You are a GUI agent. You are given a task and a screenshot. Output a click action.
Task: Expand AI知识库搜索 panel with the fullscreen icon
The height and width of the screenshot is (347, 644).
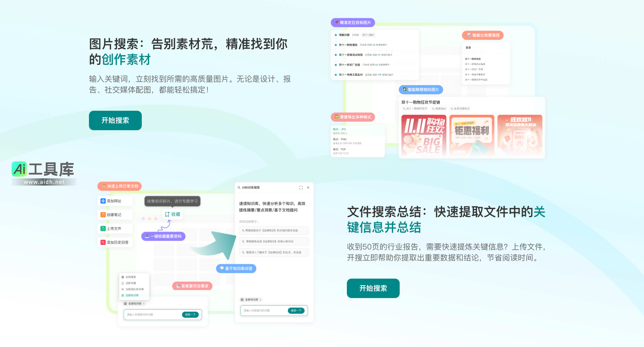tap(301, 188)
